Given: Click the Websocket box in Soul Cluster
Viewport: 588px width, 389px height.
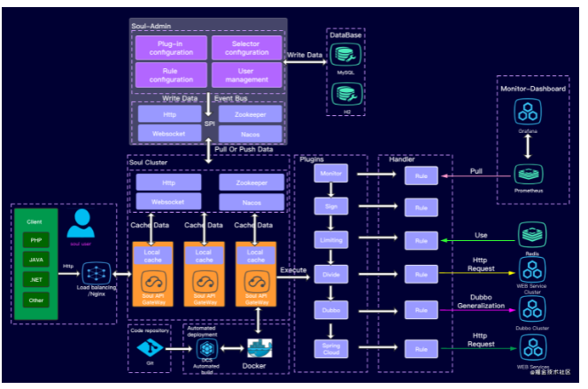Looking at the screenshot, I should pyautogui.click(x=168, y=202).
